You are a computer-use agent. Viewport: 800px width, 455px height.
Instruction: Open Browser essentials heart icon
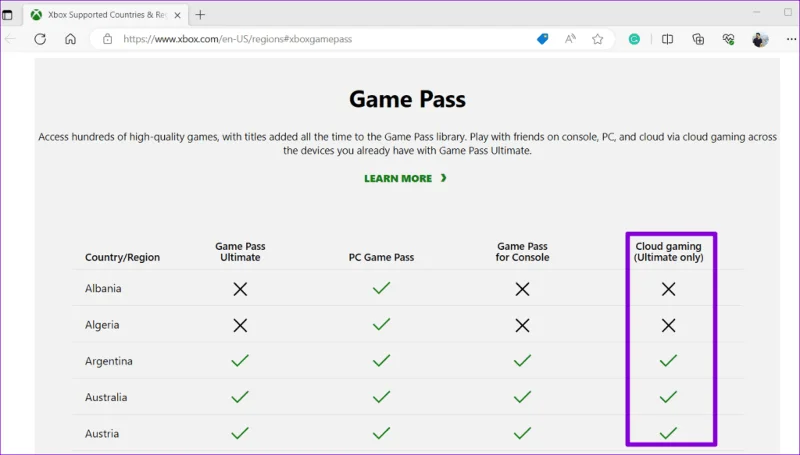pyautogui.click(x=728, y=39)
